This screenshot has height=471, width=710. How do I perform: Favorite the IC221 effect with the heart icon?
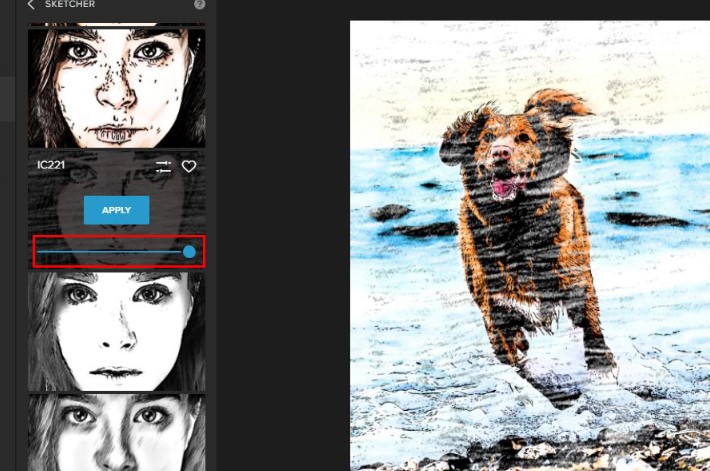coord(189,167)
